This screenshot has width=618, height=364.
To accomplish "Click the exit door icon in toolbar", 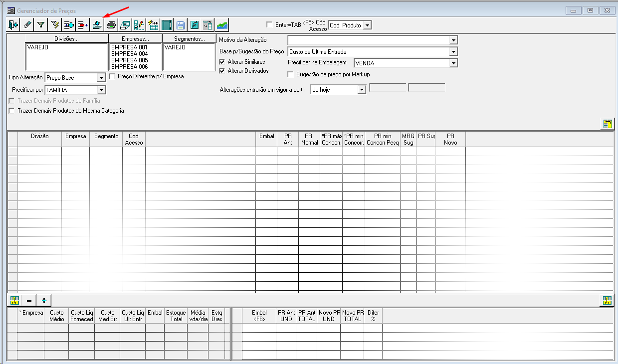I will [x=13, y=24].
